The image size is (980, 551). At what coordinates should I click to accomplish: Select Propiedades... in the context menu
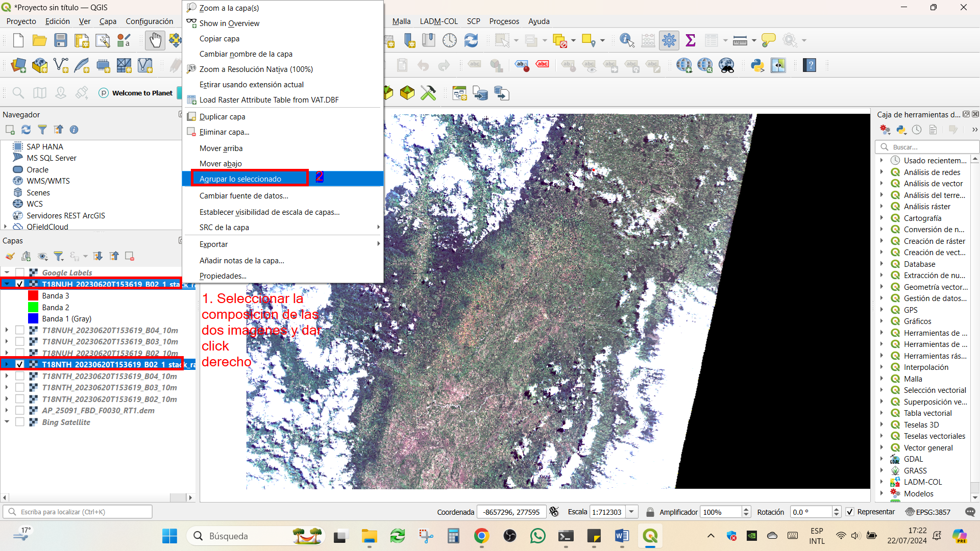(223, 275)
